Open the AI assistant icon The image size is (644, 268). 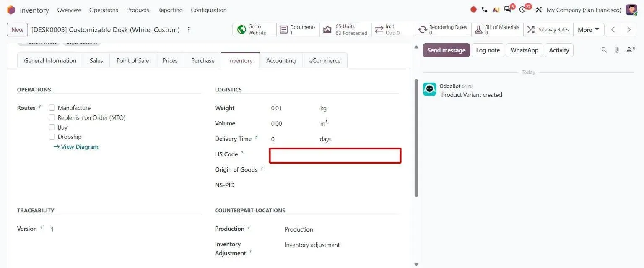pyautogui.click(x=496, y=10)
